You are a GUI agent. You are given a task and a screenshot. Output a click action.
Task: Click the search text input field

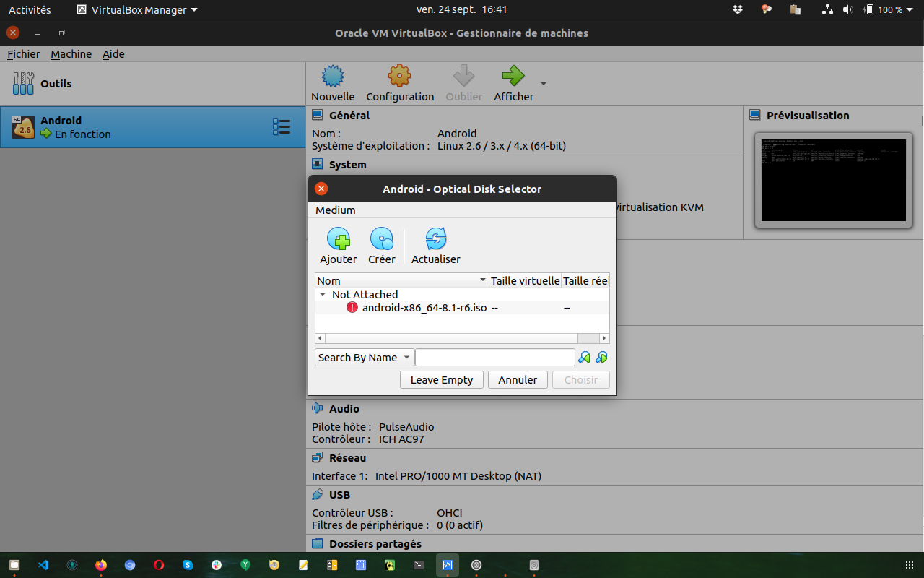coord(495,358)
